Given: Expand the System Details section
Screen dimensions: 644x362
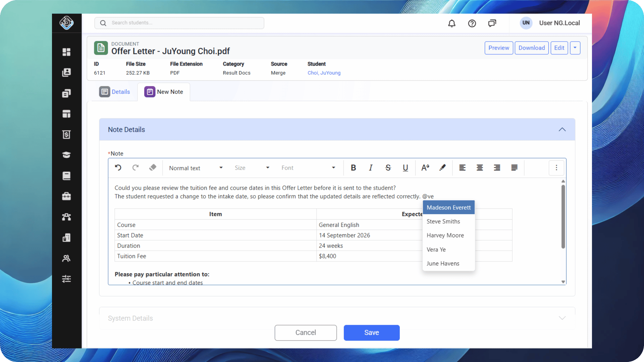Looking at the screenshot, I should pos(562,318).
